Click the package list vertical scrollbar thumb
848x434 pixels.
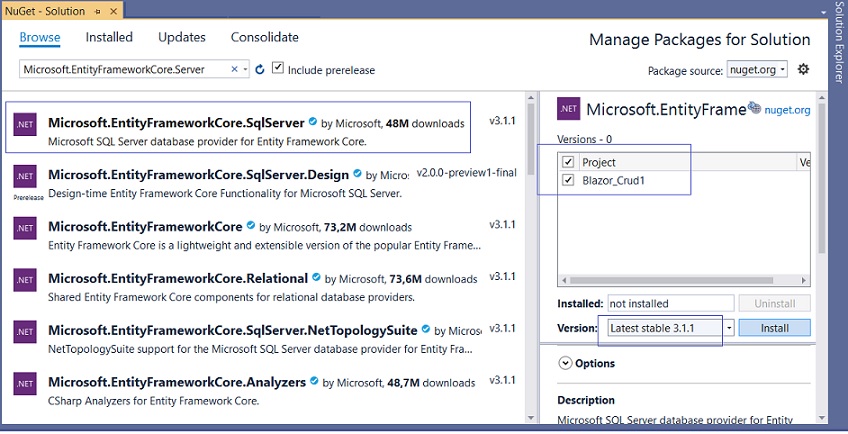point(531,139)
